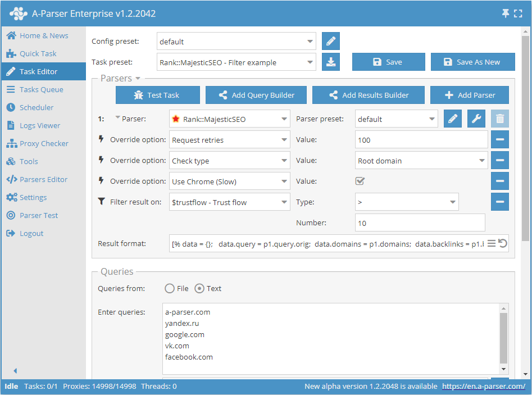532x395 pixels.
Task: Click the wrench icon for parser settings
Action: 476,119
